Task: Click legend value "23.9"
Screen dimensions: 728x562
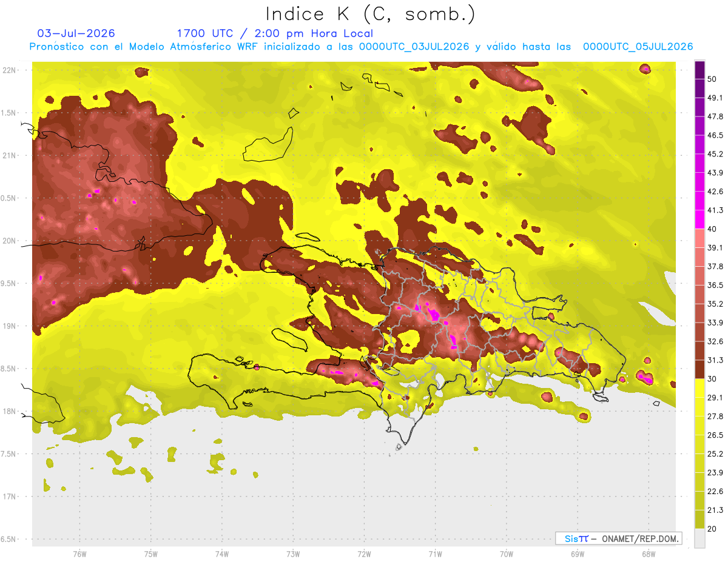Action: [715, 473]
